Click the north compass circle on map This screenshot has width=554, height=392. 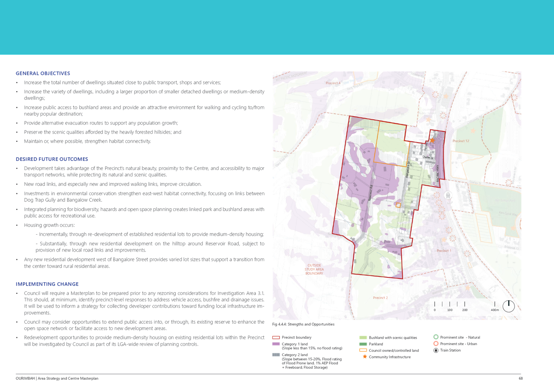(509, 306)
